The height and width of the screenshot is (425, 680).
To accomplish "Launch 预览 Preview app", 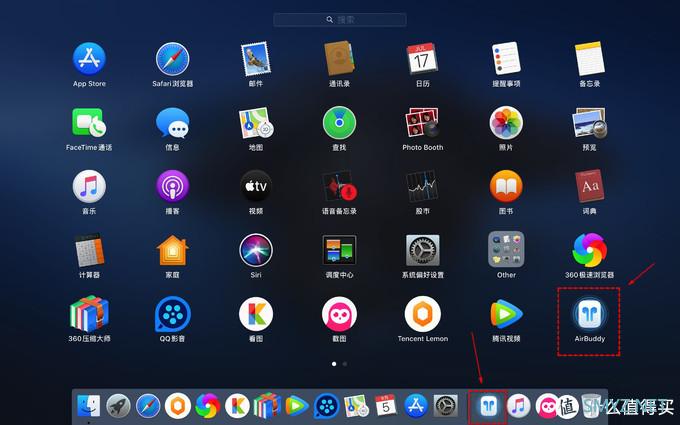I will [589, 123].
